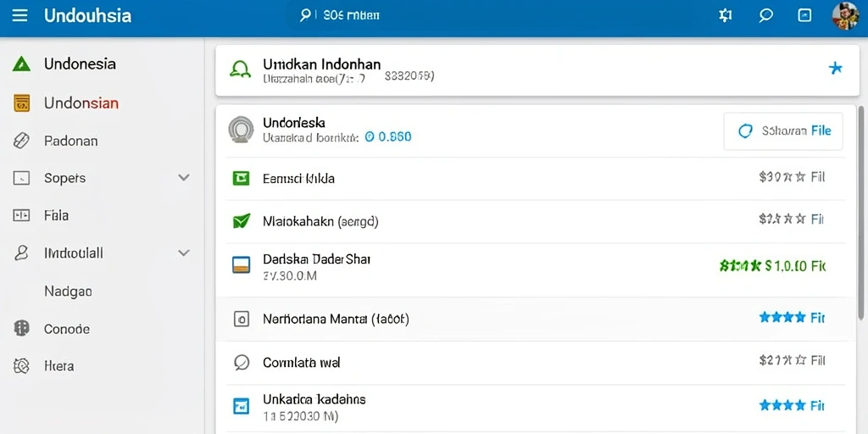
Task: Open Nadgao sidebar entry
Action: [68, 292]
